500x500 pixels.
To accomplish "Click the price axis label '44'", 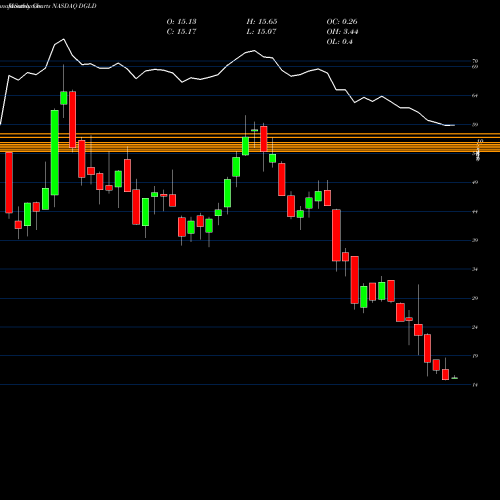I will (x=475, y=211).
